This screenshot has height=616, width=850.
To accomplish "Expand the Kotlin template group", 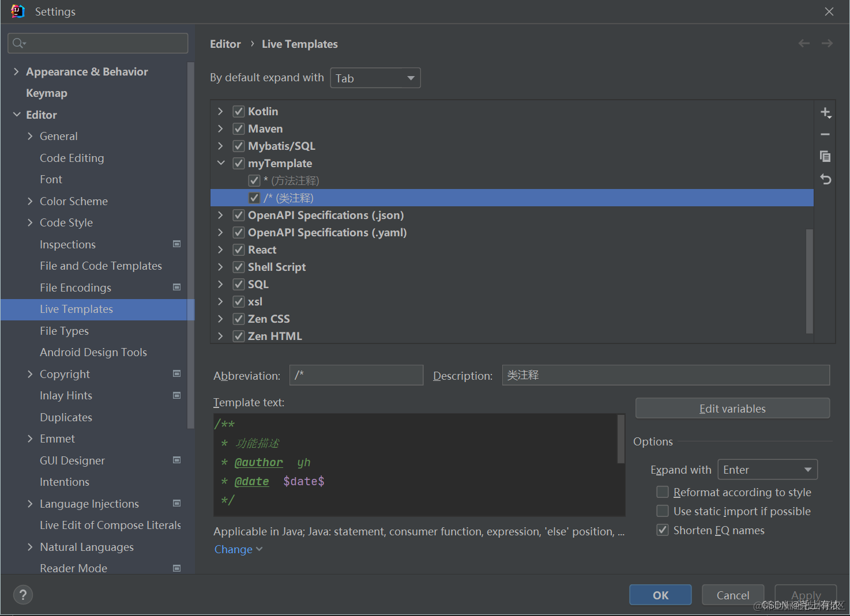I will point(220,111).
